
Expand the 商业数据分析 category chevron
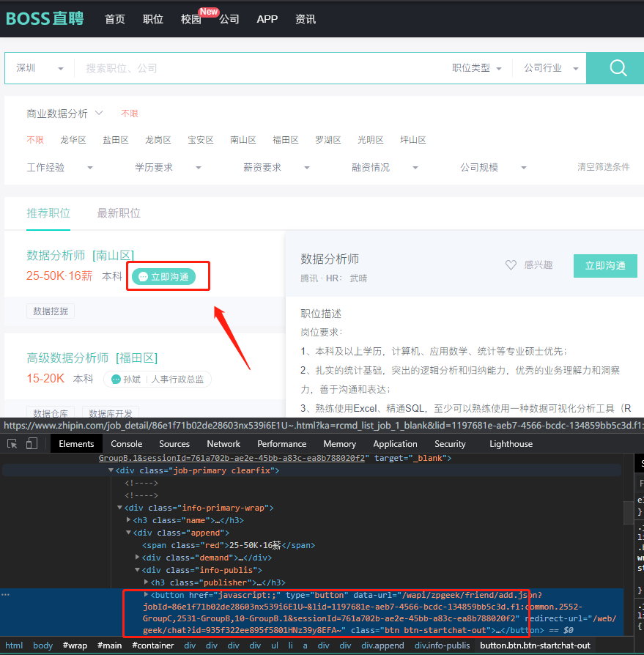click(99, 114)
